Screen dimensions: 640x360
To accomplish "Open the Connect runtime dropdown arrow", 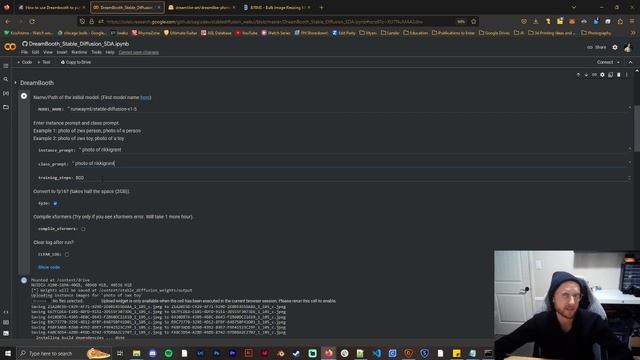I will point(618,62).
